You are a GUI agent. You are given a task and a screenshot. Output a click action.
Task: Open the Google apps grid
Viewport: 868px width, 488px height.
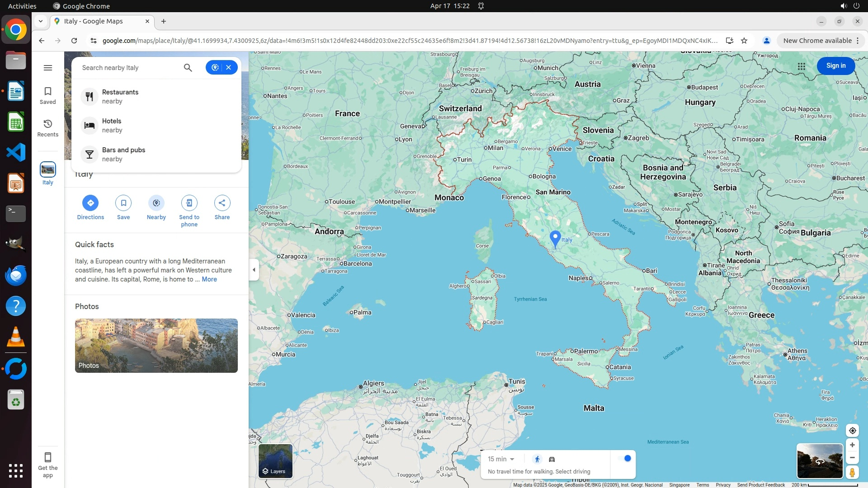tap(802, 66)
